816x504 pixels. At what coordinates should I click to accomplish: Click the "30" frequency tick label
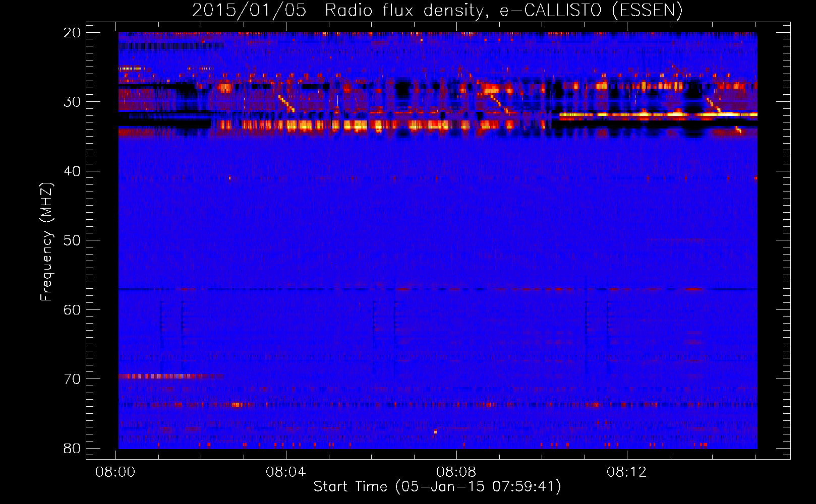73,102
